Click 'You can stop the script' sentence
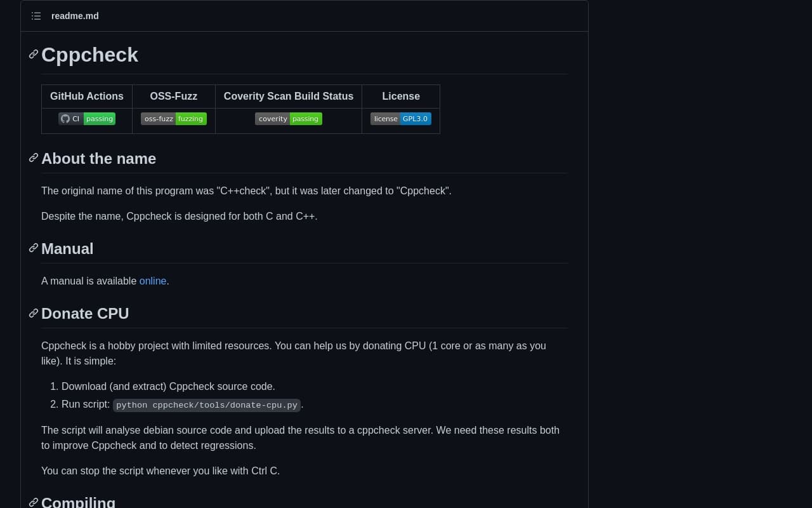 tap(160, 471)
